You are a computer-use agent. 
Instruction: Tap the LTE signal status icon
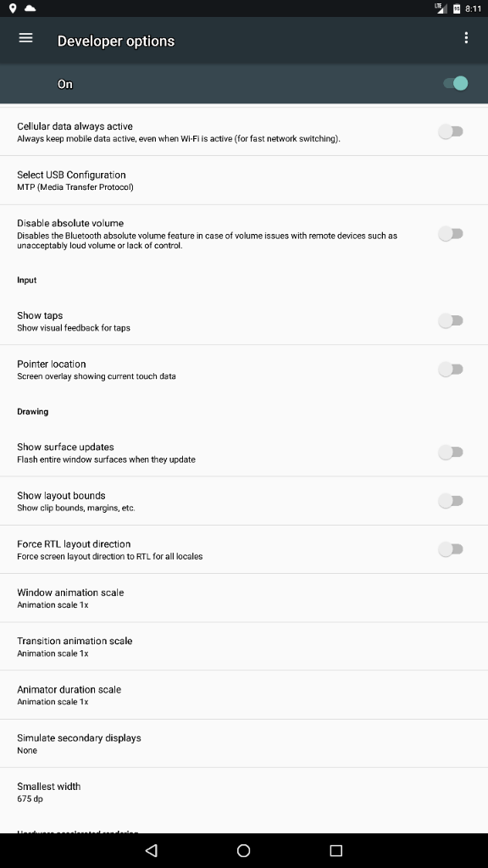coord(441,8)
